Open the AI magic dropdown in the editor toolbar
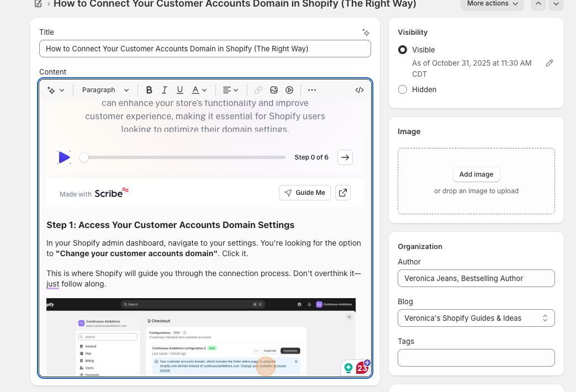576x392 pixels. pyautogui.click(x=56, y=90)
